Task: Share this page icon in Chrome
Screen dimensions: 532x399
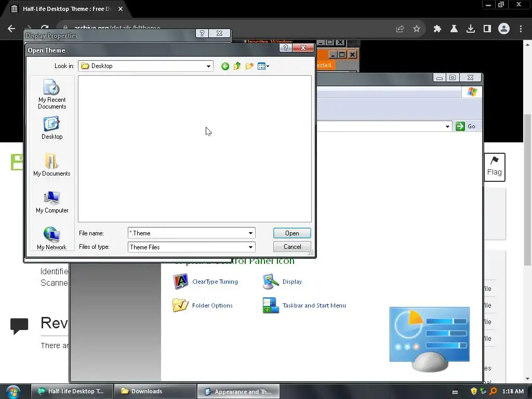Action: 400,29
